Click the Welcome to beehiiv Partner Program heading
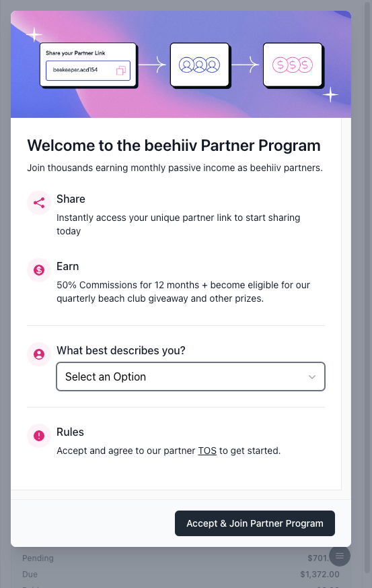This screenshot has height=588, width=372. (x=174, y=145)
